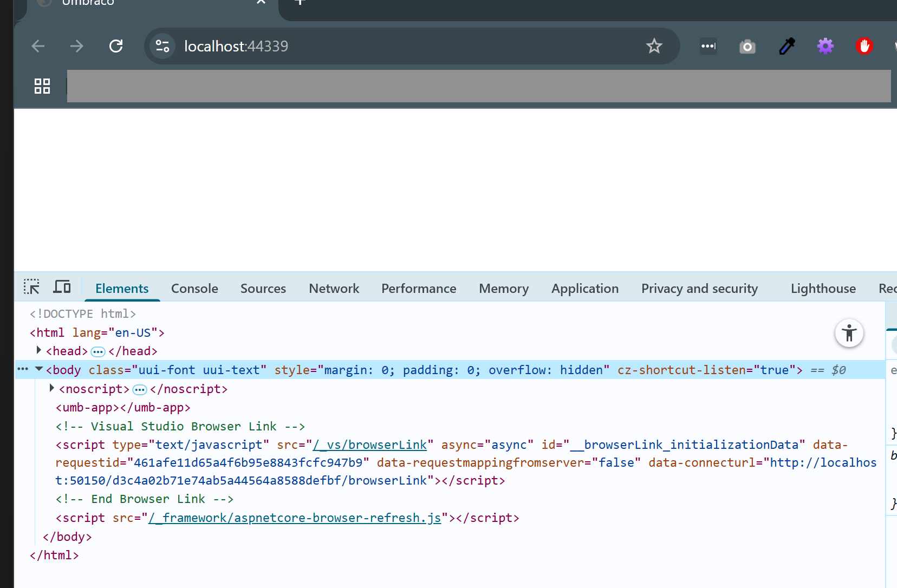Open the Network tab
Screen dimensions: 897x588
click(x=334, y=289)
